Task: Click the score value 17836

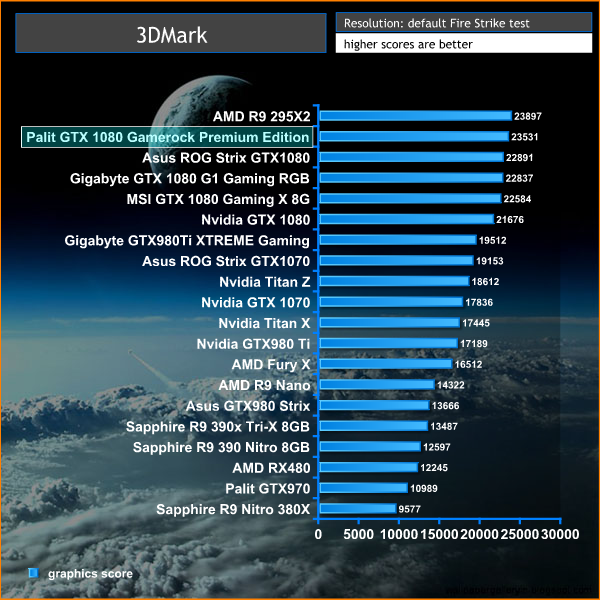Action: 479,302
